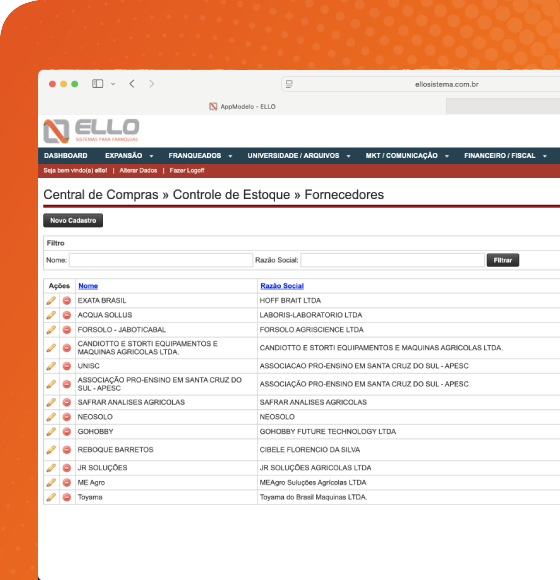Open the DASHBOARD menu item

click(65, 156)
